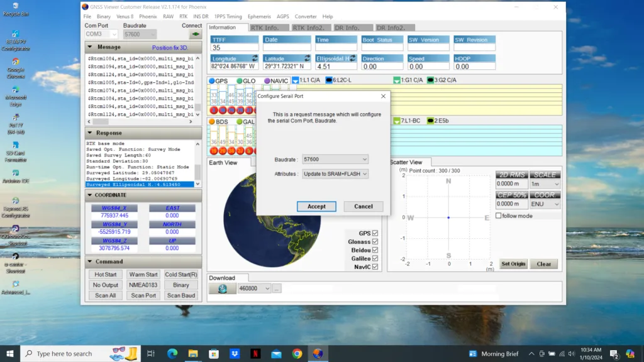Toggle 7:L1-BC signal checkbox
644x362 pixels.
click(x=397, y=121)
